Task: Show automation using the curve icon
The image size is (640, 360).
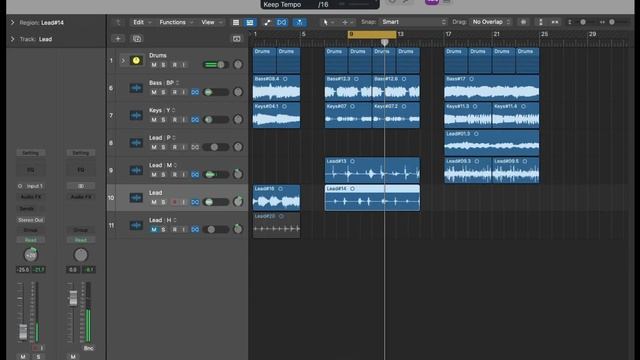Action: point(267,22)
